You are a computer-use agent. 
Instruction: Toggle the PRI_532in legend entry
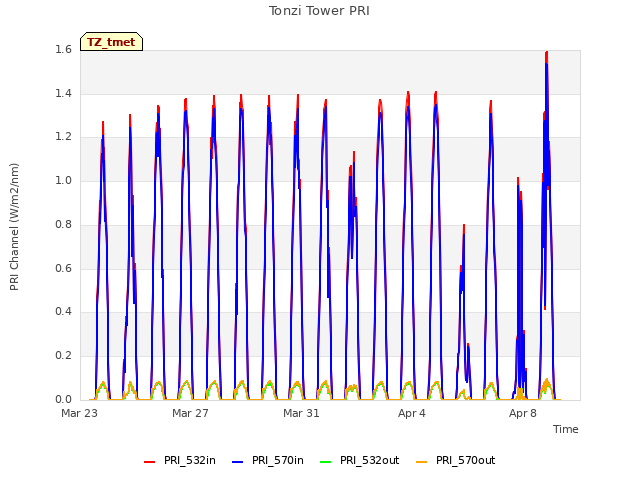click(x=180, y=460)
